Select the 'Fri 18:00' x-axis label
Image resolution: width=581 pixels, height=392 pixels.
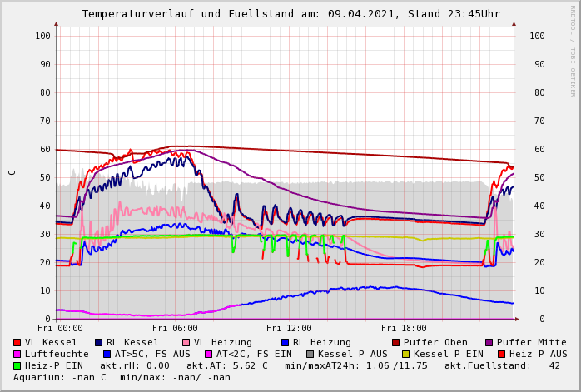[x=404, y=328]
